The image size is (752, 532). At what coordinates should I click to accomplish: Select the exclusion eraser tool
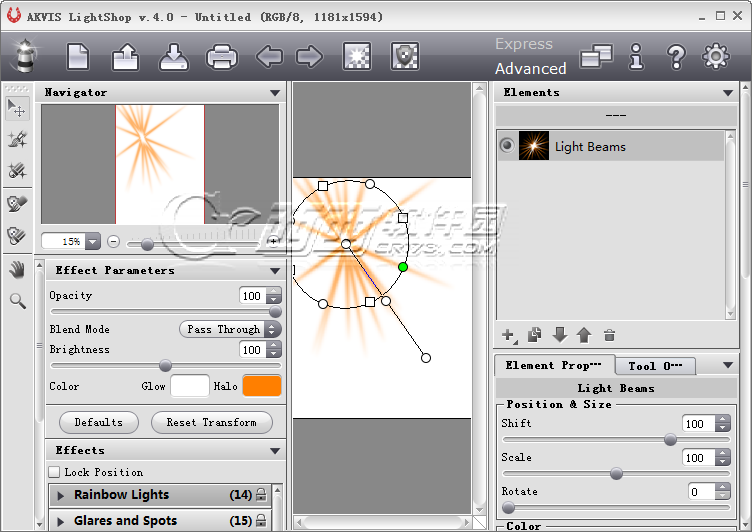click(x=17, y=235)
